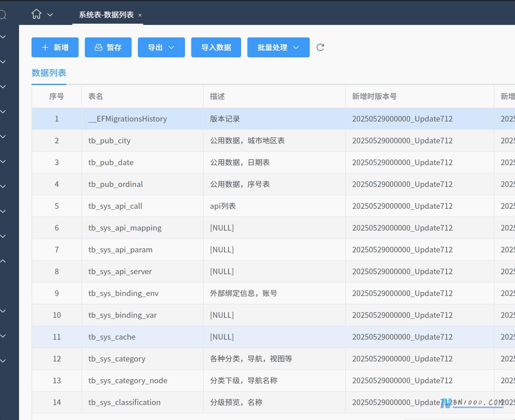Click the 公用数据，序号表 description cell
The width and height of the screenshot is (515, 420).
click(x=275, y=184)
